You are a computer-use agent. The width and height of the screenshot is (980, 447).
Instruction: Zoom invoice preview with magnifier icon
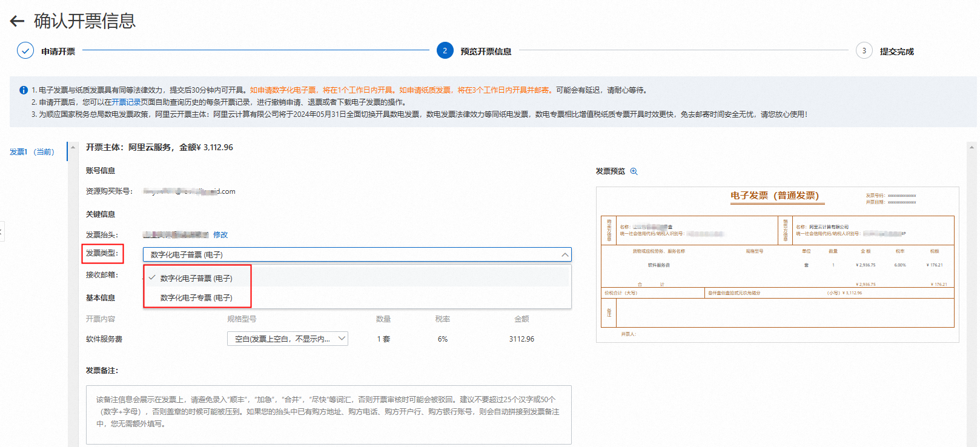[634, 171]
